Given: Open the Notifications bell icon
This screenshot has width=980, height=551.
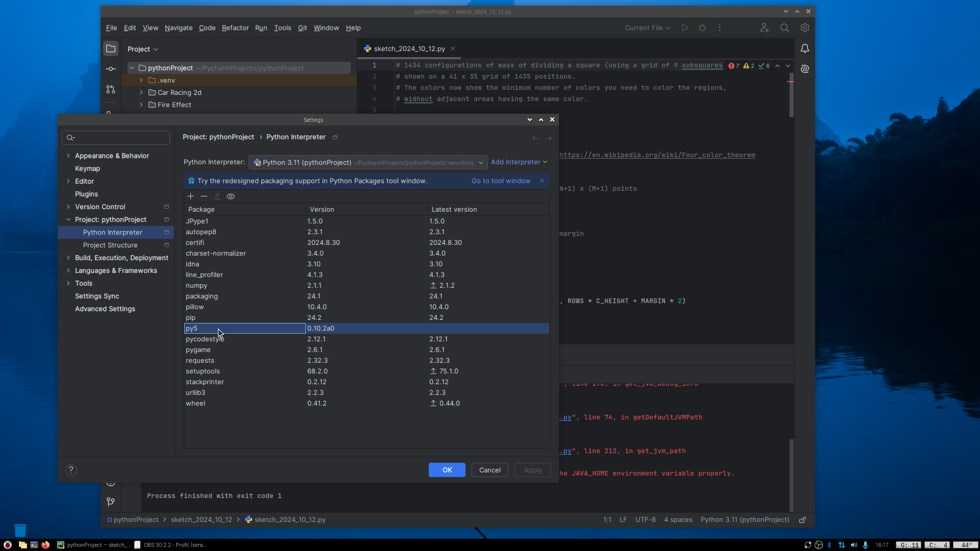Looking at the screenshot, I should coord(805,49).
